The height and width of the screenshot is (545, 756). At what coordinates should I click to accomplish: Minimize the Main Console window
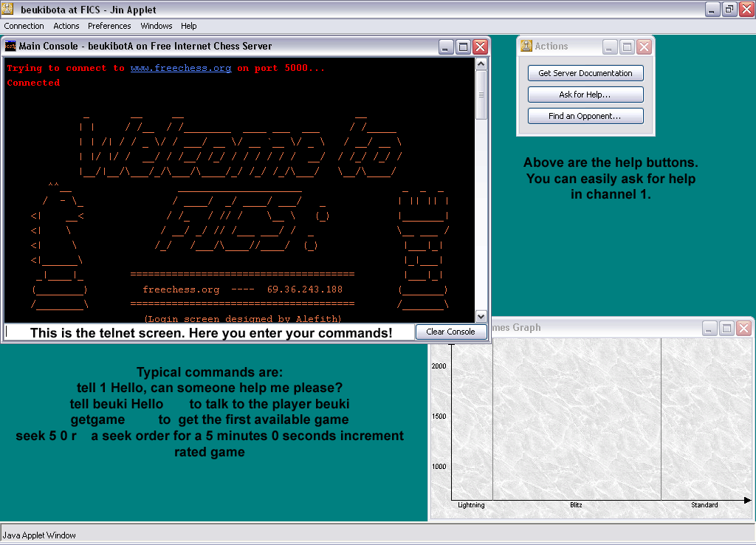[x=446, y=47]
